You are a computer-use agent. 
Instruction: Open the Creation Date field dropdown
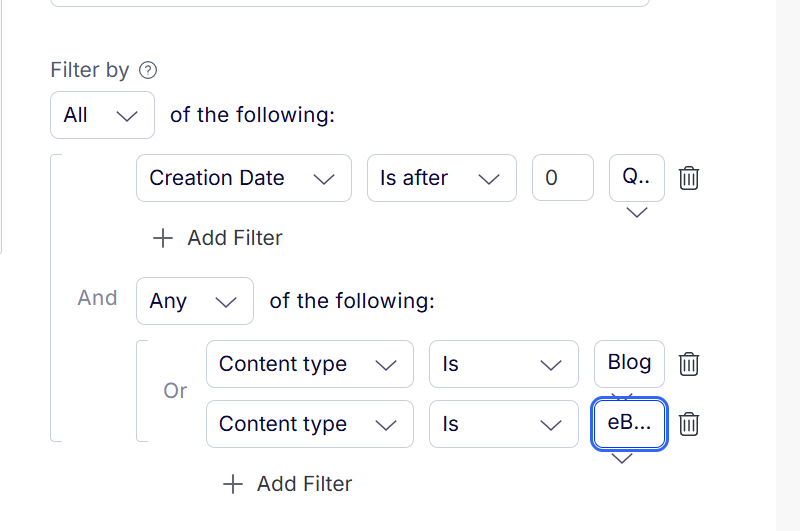(x=244, y=178)
